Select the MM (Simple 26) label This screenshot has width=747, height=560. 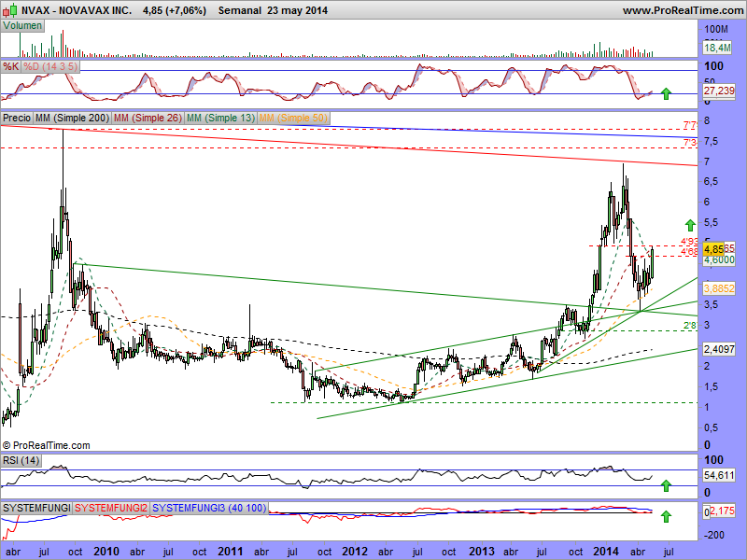pyautogui.click(x=148, y=118)
